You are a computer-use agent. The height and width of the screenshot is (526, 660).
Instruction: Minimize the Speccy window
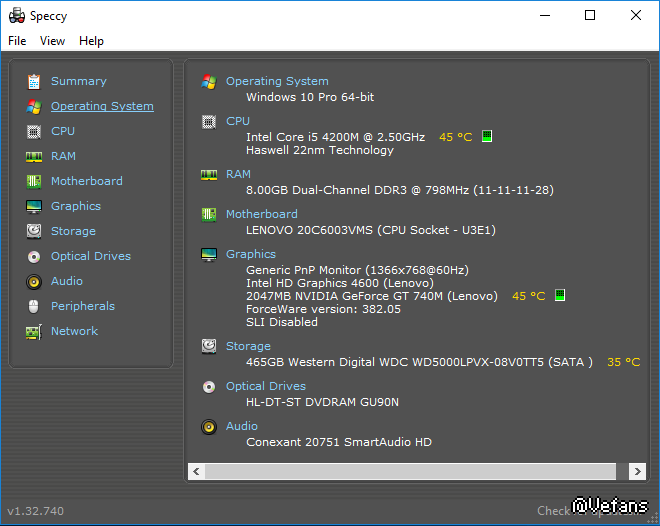[x=545, y=16]
